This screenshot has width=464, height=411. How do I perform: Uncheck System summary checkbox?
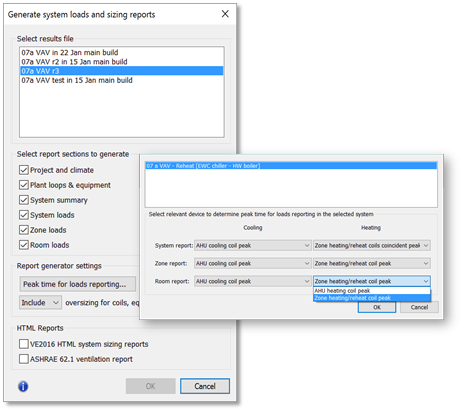tap(24, 200)
